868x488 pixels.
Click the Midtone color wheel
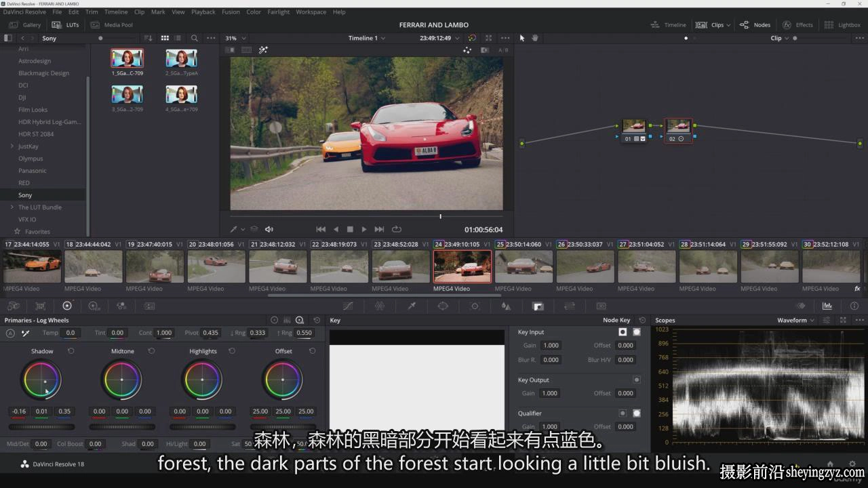[x=122, y=380]
